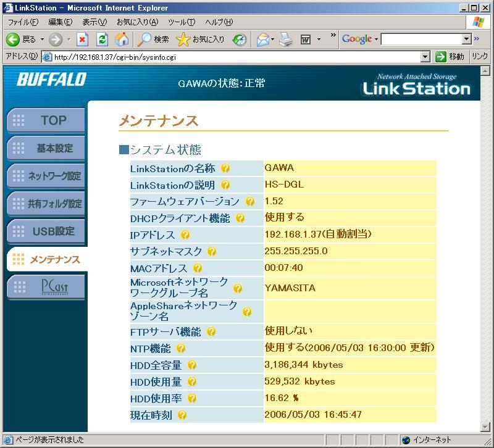The height and width of the screenshot is (448, 494).
Task: Click help icon next to LinkStationの説明
Action: coord(225,185)
